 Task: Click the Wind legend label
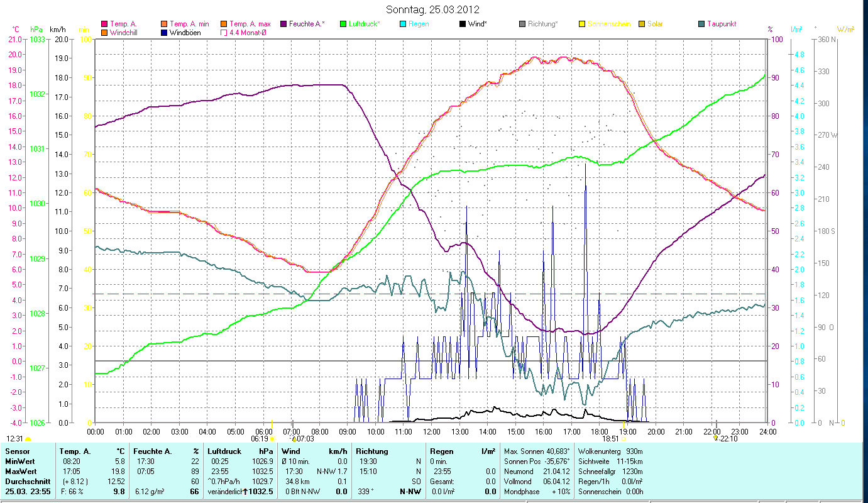tap(479, 24)
